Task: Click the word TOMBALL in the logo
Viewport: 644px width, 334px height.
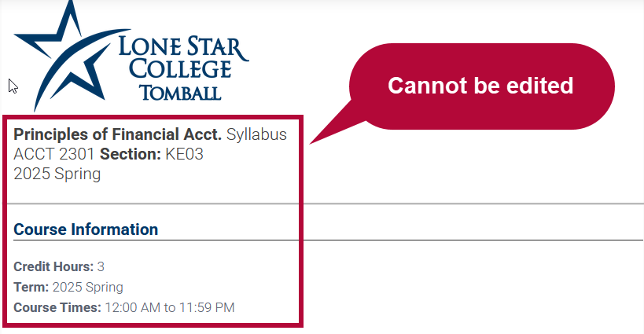Action: pos(180,94)
